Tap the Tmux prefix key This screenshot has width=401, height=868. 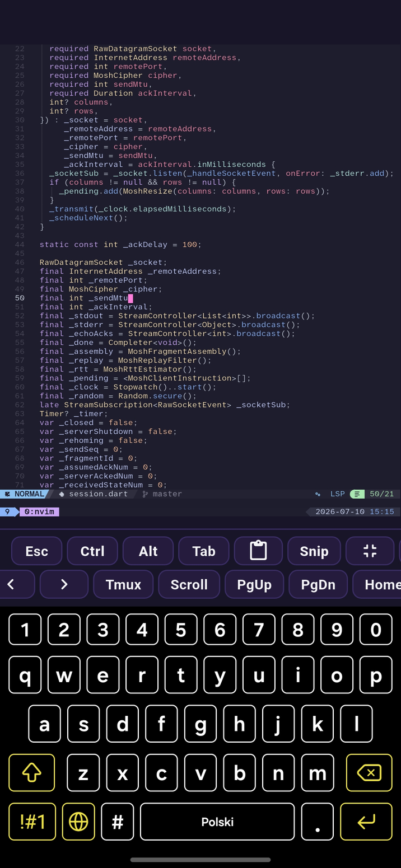[x=123, y=584]
